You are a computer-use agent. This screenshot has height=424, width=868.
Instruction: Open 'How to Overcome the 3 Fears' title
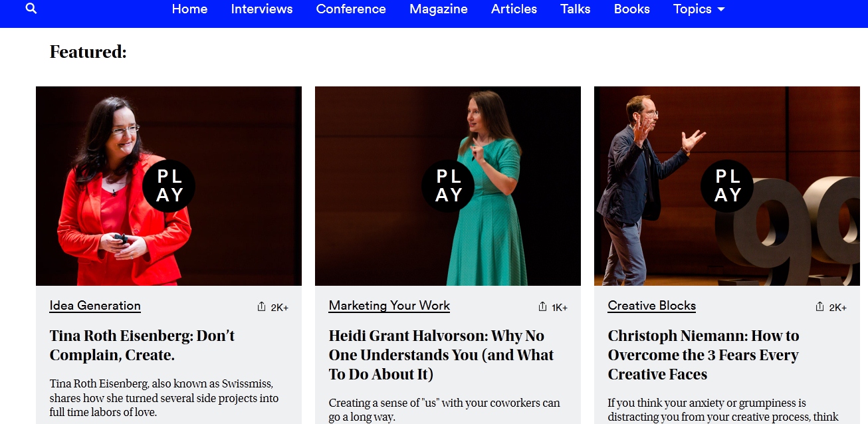click(x=704, y=355)
